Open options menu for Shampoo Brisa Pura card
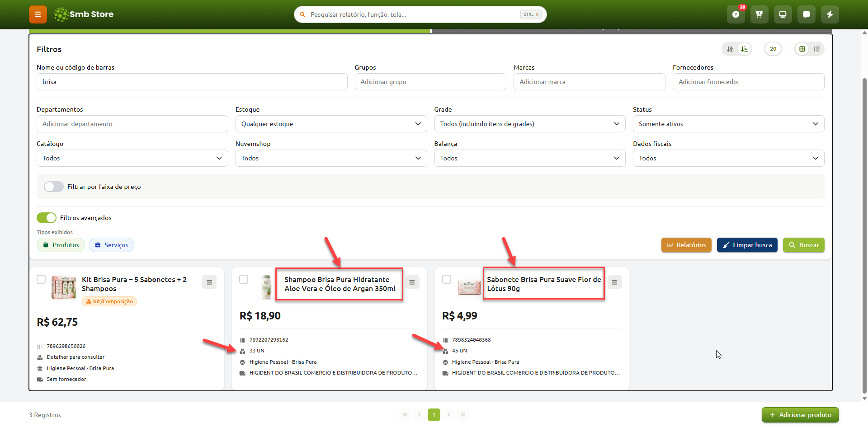Screen dimensions: 868x427 [x=412, y=282]
